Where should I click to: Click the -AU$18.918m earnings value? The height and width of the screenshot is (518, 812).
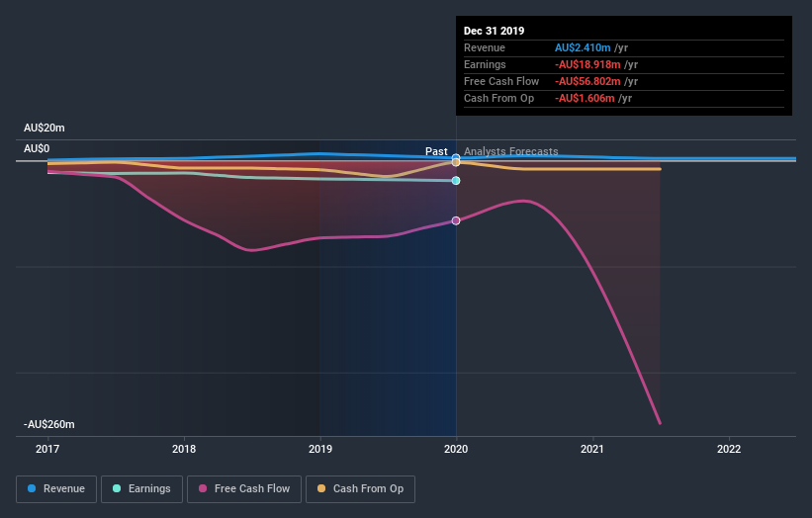coord(587,64)
